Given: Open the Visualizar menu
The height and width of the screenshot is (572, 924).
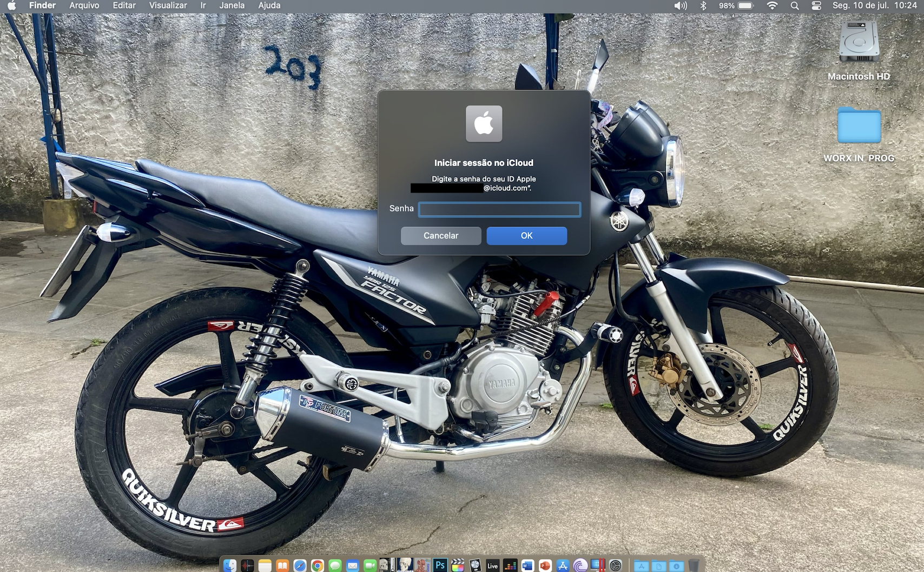Looking at the screenshot, I should [168, 5].
